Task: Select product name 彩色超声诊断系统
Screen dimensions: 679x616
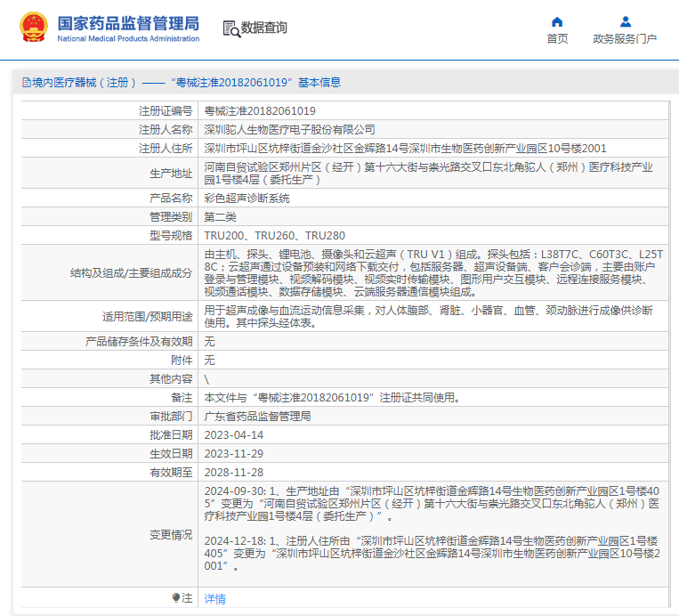Action: (247, 199)
